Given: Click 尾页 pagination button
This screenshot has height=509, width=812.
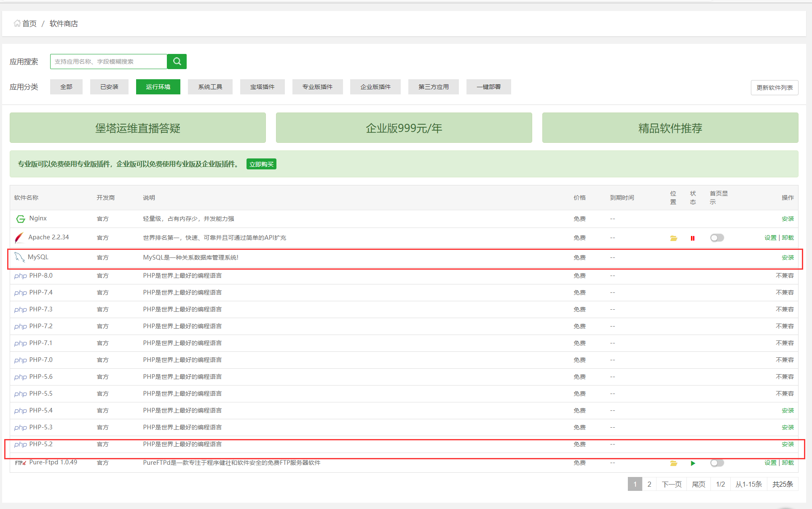Looking at the screenshot, I should (x=699, y=484).
